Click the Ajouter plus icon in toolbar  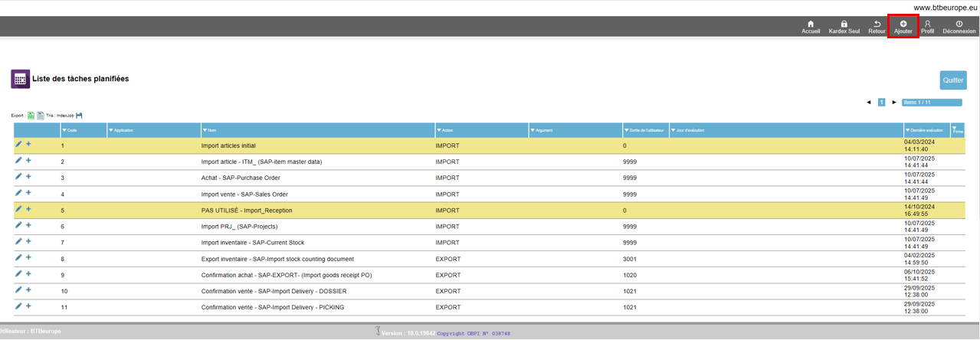[x=903, y=25]
